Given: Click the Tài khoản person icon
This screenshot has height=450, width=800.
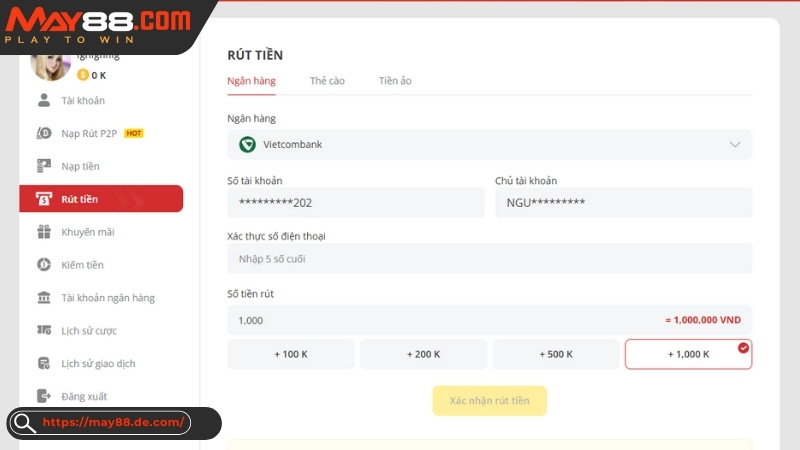Looking at the screenshot, I should 44,100.
